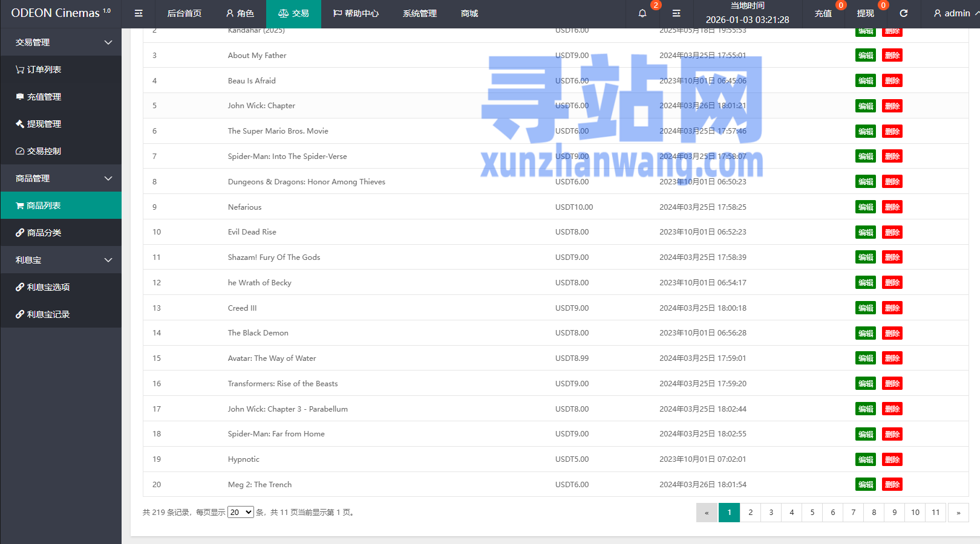
Task: Open 商品分类 in the sidebar
Action: 44,233
